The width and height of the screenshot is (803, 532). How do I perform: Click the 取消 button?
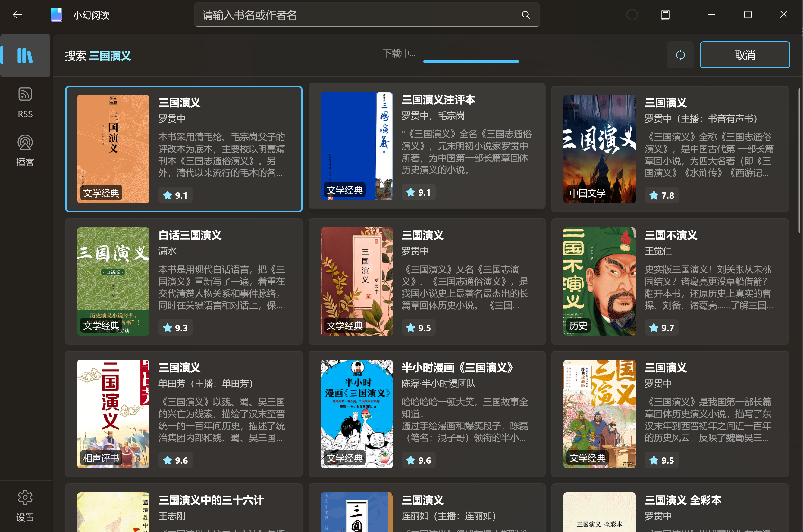[745, 55]
